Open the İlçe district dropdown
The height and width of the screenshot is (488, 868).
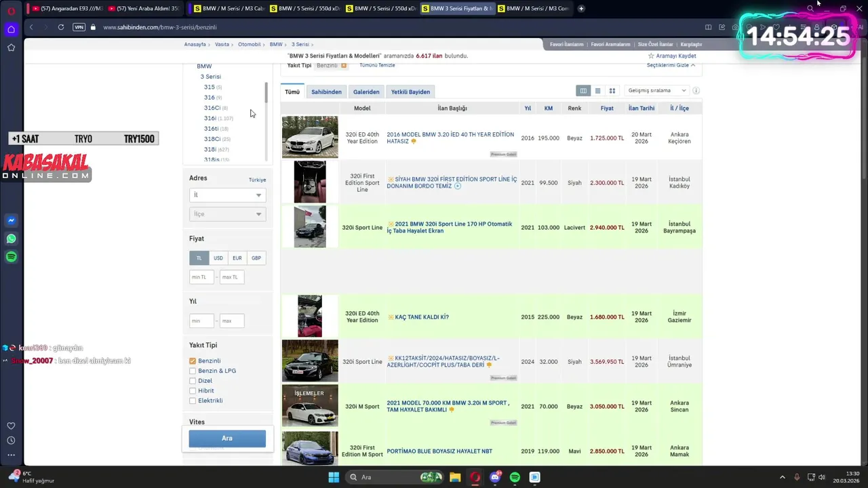227,214
